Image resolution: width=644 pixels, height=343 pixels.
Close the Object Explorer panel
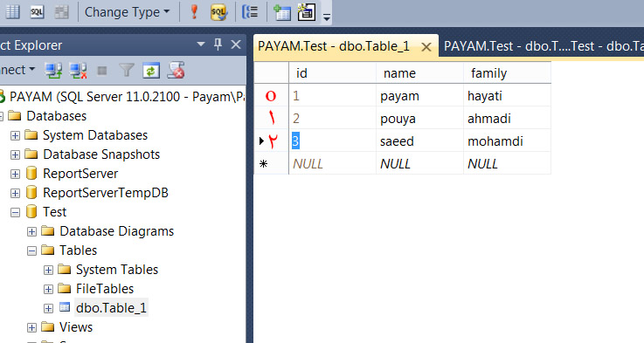click(236, 45)
